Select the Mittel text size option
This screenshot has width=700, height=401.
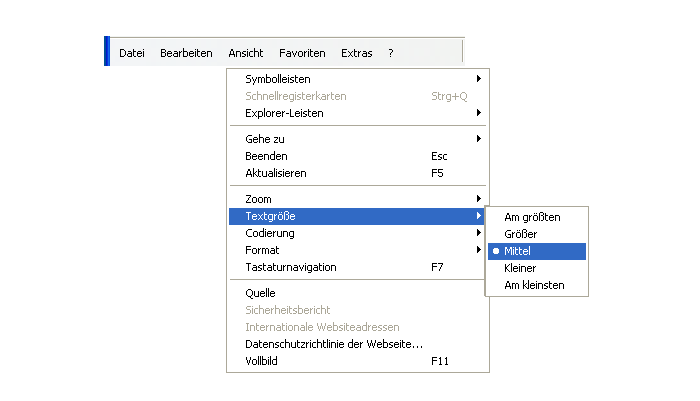pos(537,251)
